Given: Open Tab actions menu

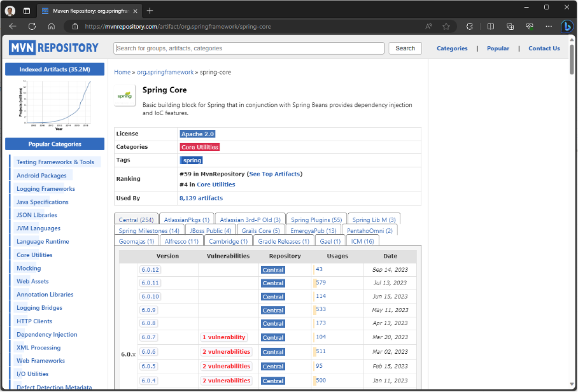Looking at the screenshot, I should 27,11.
